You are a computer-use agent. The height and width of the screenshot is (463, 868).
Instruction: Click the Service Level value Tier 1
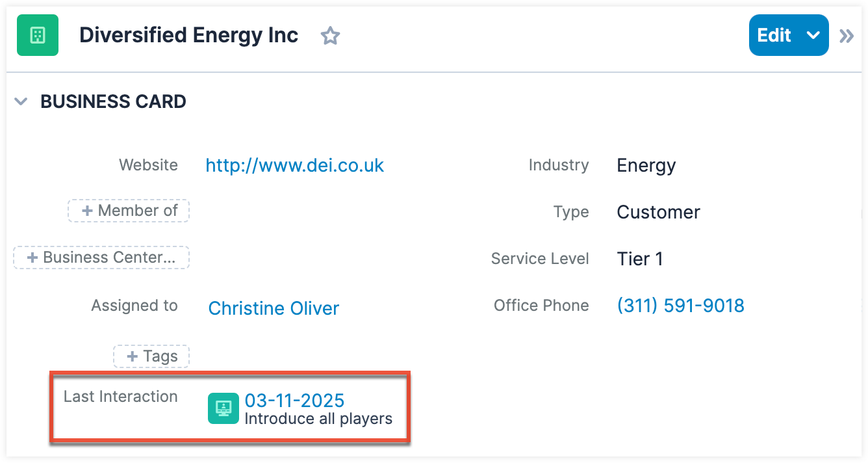coord(640,259)
